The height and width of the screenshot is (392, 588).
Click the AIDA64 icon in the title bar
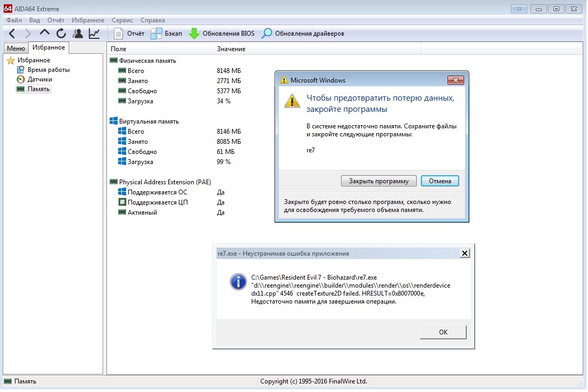7,9
